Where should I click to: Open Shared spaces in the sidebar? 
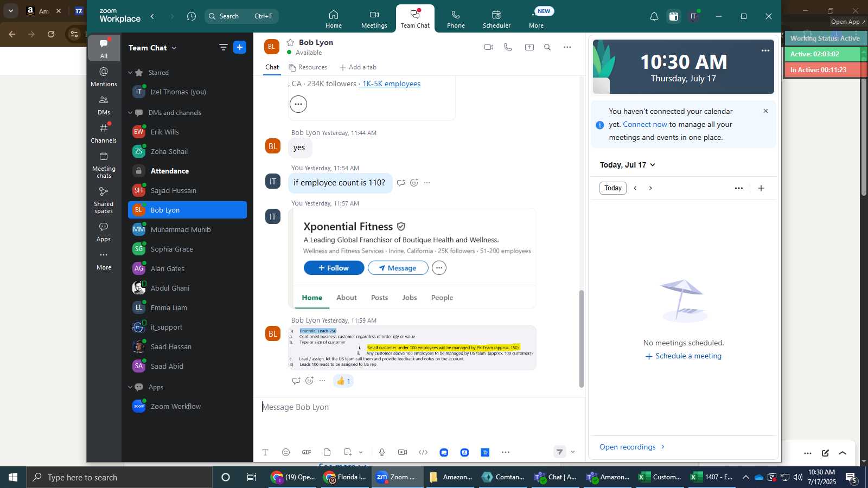click(104, 200)
